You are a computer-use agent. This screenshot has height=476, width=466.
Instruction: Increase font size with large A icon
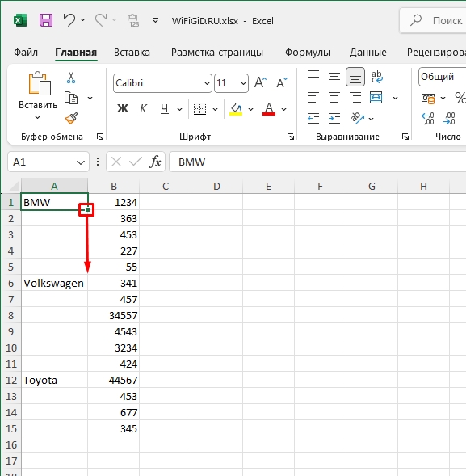click(x=260, y=82)
